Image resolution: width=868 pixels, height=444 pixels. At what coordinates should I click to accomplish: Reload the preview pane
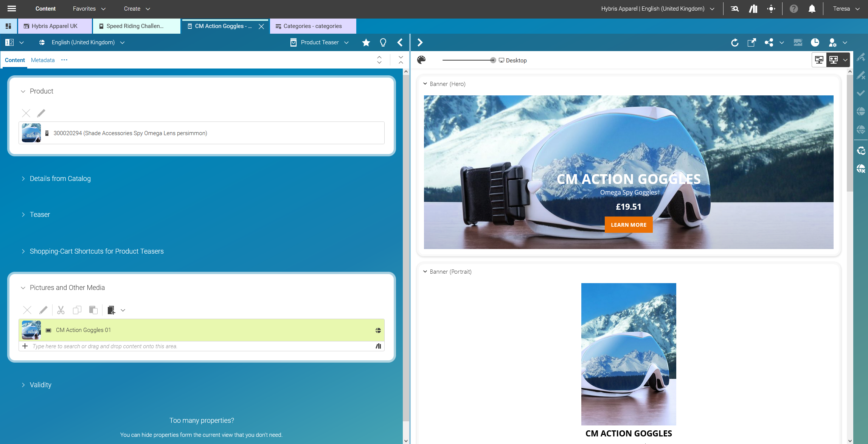click(x=735, y=42)
